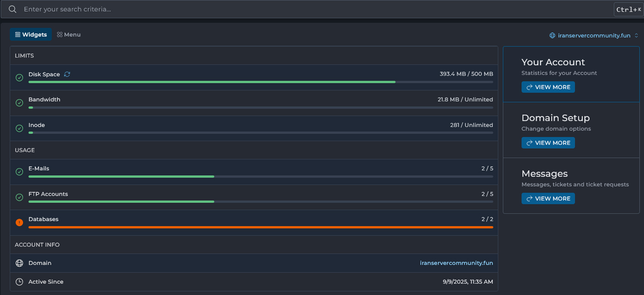Click the magnifying glass search icon

pos(12,9)
